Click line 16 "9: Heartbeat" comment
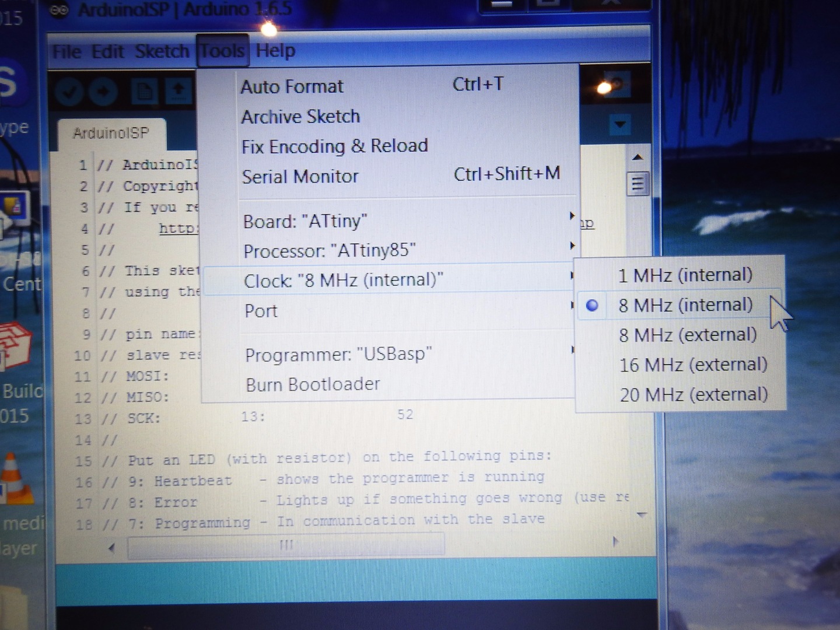 (x=324, y=480)
